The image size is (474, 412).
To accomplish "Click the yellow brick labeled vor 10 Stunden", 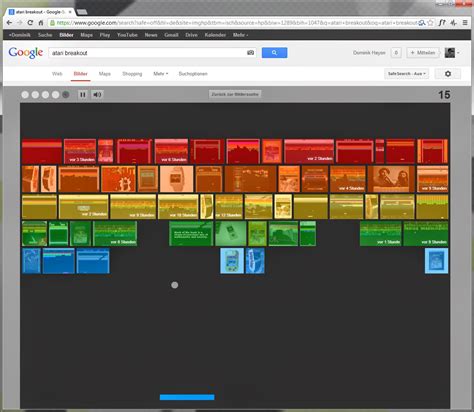I will click(x=178, y=207).
